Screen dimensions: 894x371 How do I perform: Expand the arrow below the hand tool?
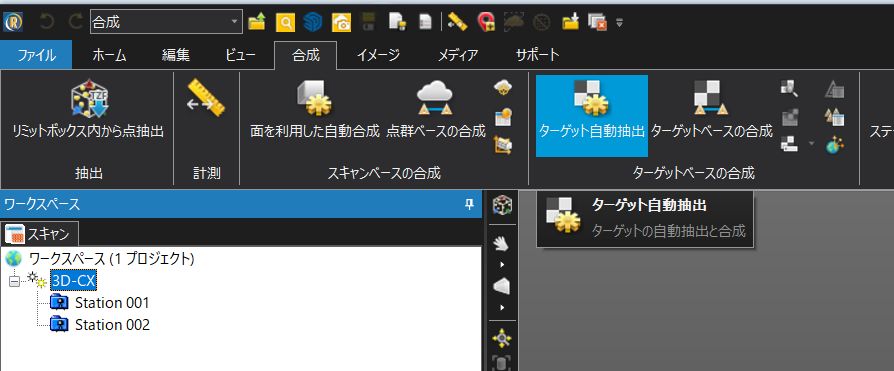[x=502, y=265]
